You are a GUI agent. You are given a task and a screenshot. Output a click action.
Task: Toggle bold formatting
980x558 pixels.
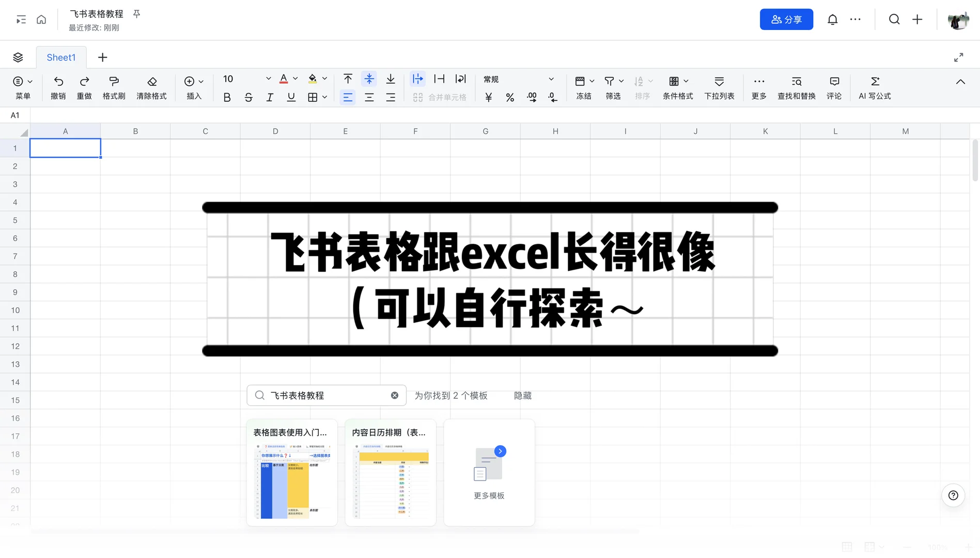(x=227, y=97)
